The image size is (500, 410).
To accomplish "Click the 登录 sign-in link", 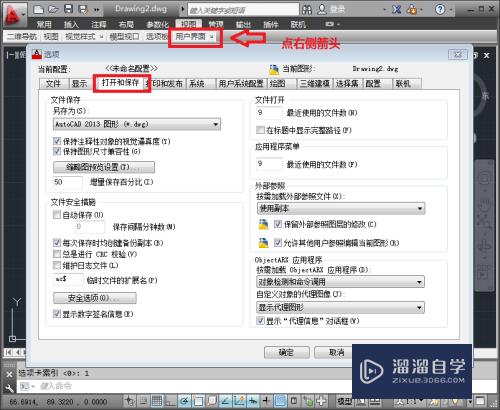I will (x=338, y=9).
